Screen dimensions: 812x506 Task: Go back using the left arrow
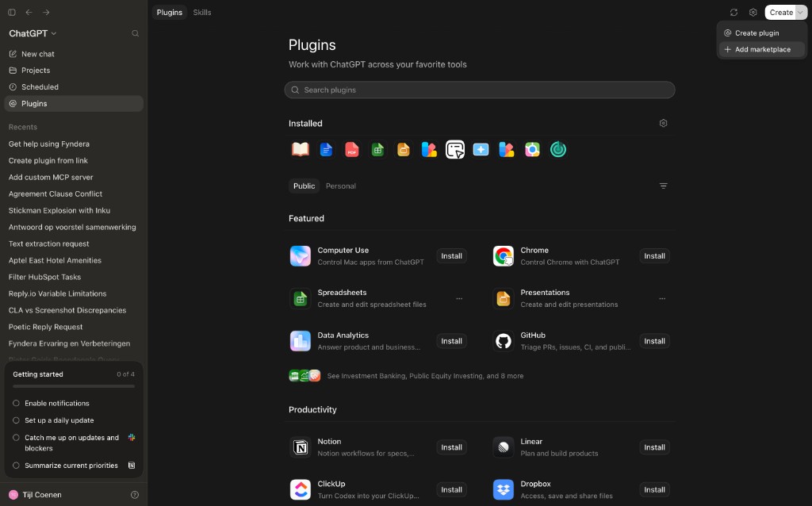coord(29,13)
